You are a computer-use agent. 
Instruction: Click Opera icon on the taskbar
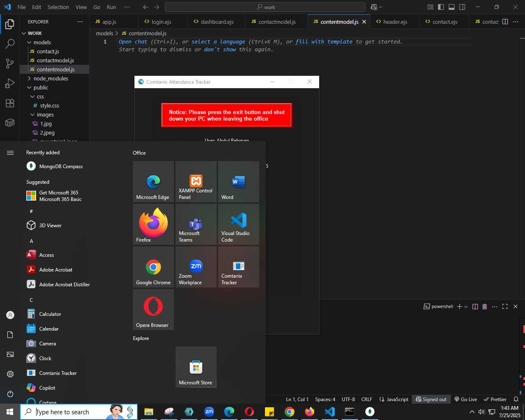(249, 412)
